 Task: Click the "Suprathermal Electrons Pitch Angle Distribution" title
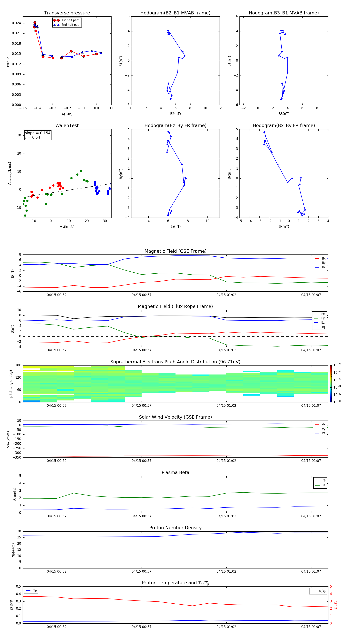175,362
